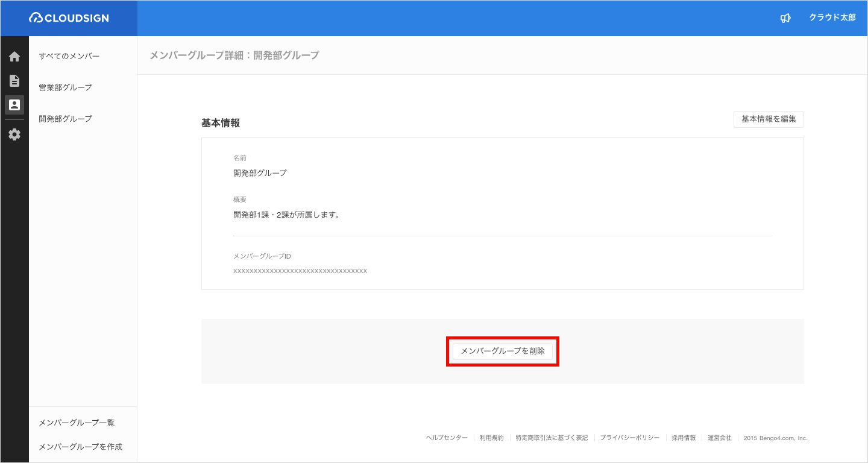Go to メンバーグループ一覧
The width and height of the screenshot is (868, 463).
pos(77,423)
